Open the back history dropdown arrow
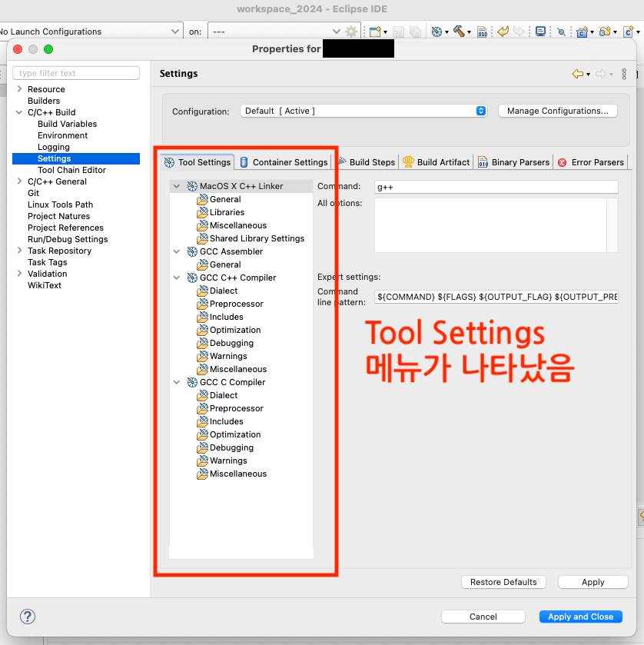The width and height of the screenshot is (644, 645). pos(589,75)
